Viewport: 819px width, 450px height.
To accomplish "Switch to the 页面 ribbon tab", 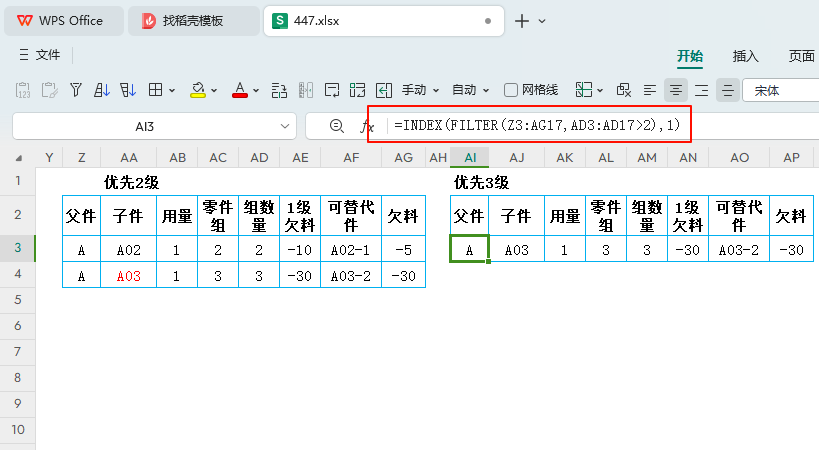I will (x=802, y=56).
